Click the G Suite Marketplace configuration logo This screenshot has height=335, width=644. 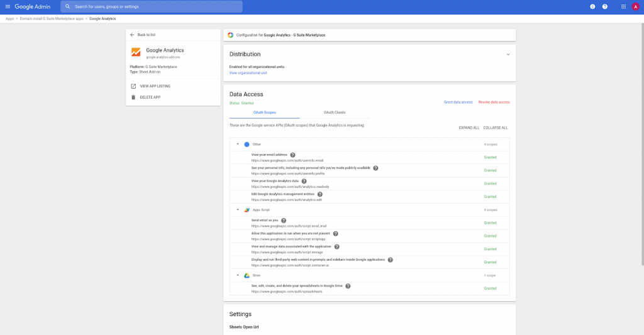[230, 35]
